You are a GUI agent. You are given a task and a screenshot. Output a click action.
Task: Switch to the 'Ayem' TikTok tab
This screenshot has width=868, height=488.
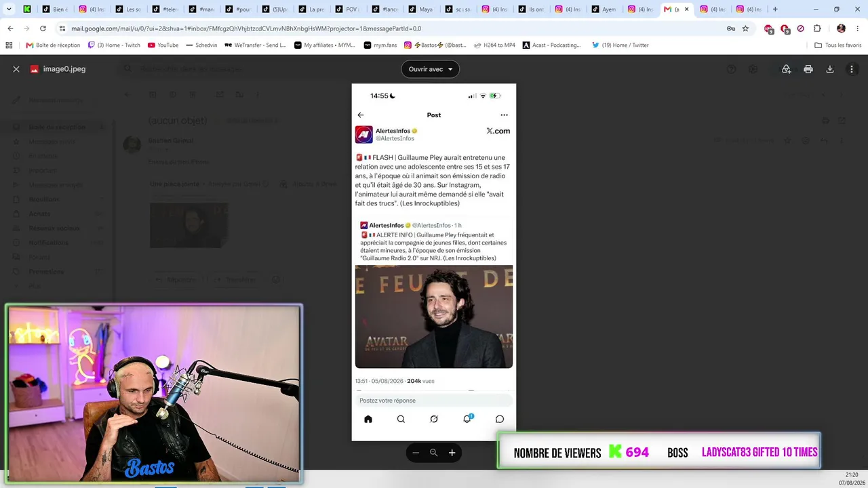(x=604, y=9)
